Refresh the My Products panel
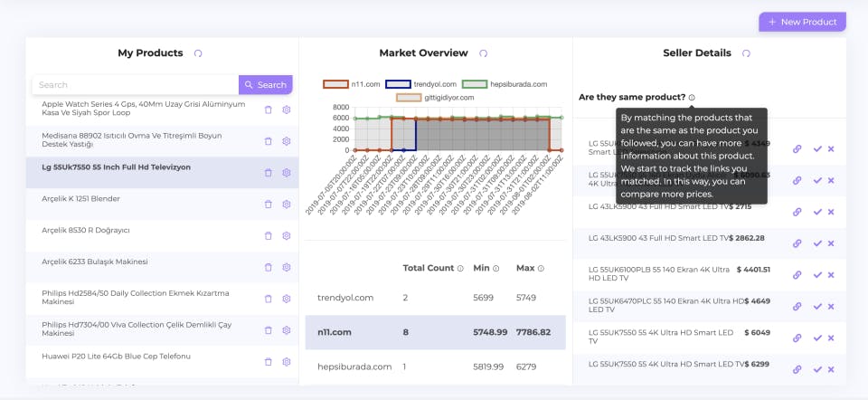This screenshot has height=400, width=868. tap(198, 53)
